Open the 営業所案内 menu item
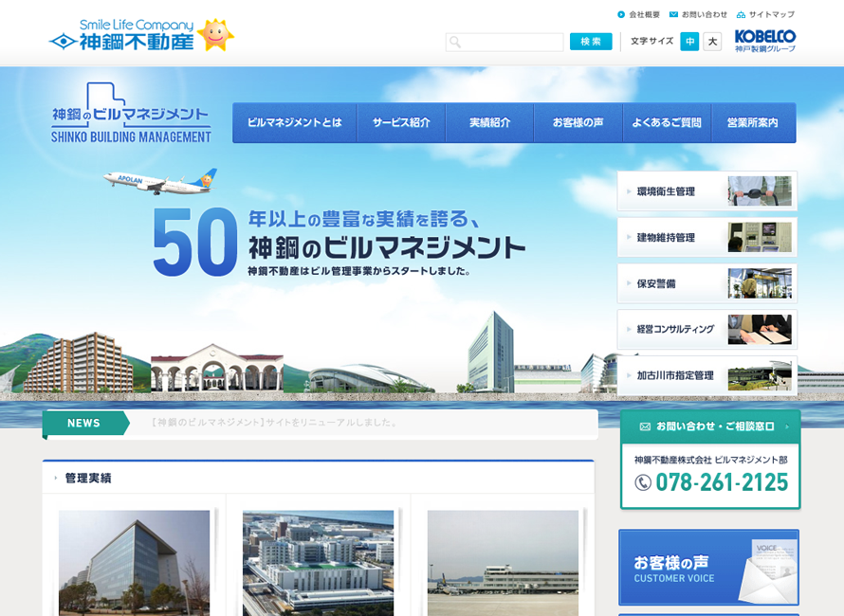 coord(754,122)
